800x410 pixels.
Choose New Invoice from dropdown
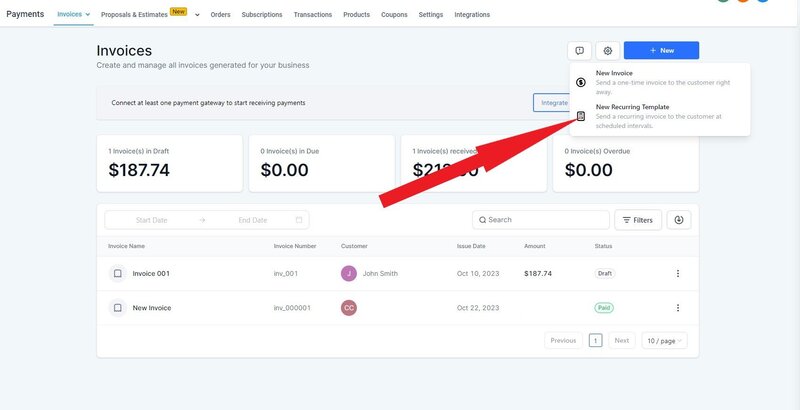(660, 82)
